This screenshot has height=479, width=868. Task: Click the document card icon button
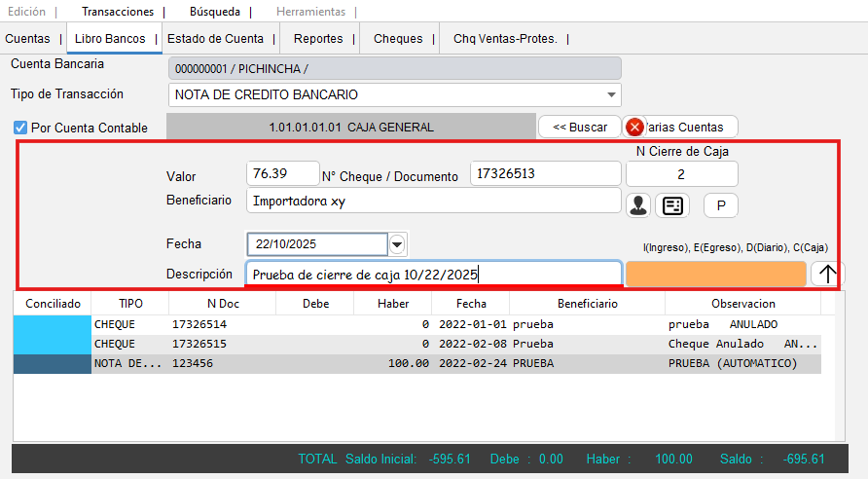(671, 204)
